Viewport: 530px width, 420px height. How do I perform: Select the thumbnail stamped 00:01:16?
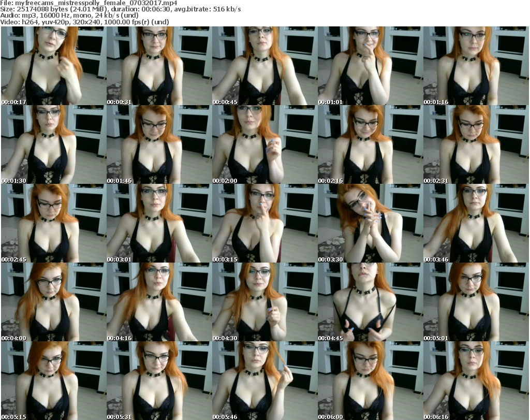point(476,66)
